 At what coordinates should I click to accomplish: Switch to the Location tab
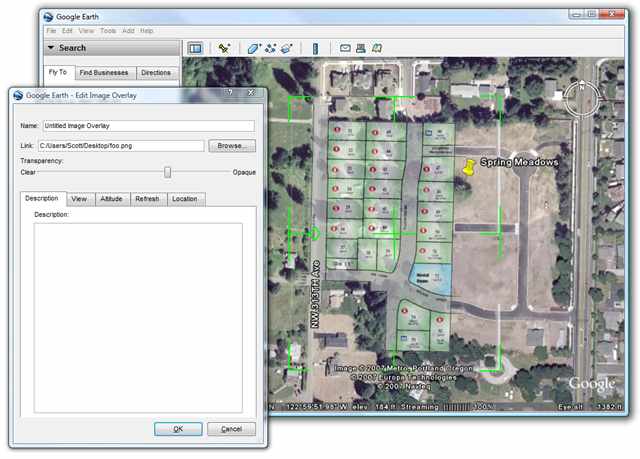coord(185,199)
